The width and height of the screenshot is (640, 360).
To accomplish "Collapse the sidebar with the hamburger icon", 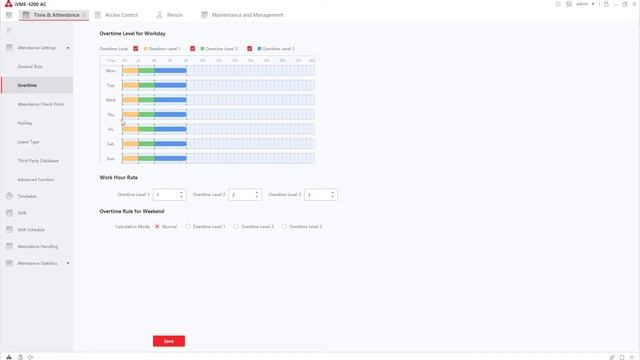I will pos(9,31).
